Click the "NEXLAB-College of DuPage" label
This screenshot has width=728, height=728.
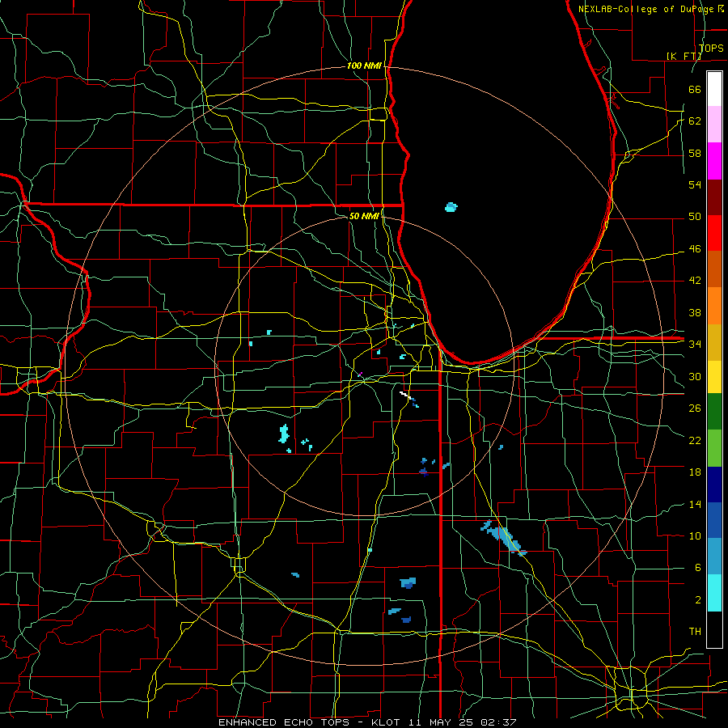[647, 9]
